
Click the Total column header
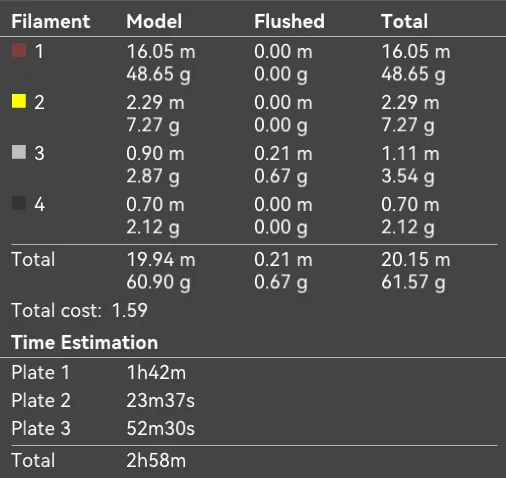pos(404,21)
